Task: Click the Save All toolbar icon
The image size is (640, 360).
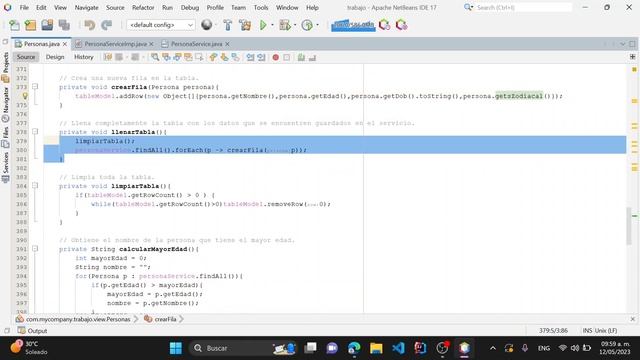Action: click(x=64, y=25)
